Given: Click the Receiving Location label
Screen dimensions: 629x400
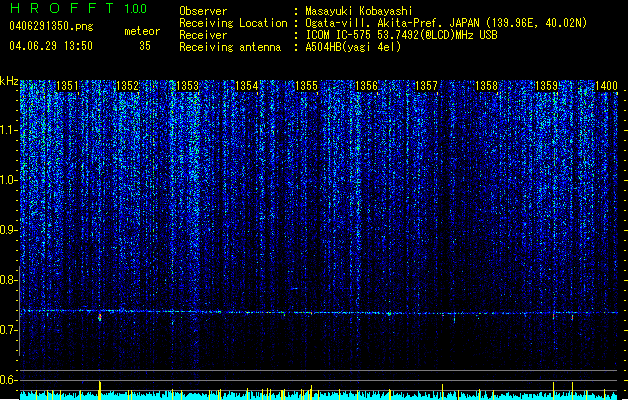Looking at the screenshot, I should click(233, 23).
